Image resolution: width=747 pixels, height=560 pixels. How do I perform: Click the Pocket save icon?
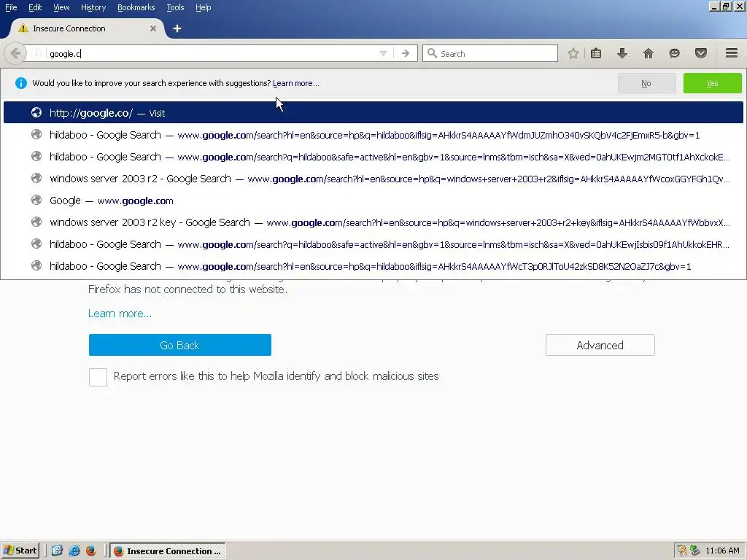701,53
